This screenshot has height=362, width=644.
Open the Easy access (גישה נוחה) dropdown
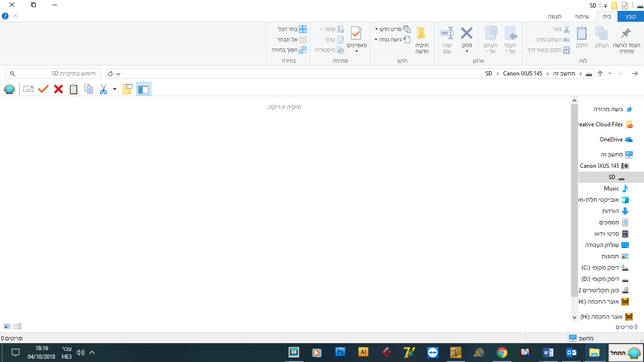[x=393, y=40]
